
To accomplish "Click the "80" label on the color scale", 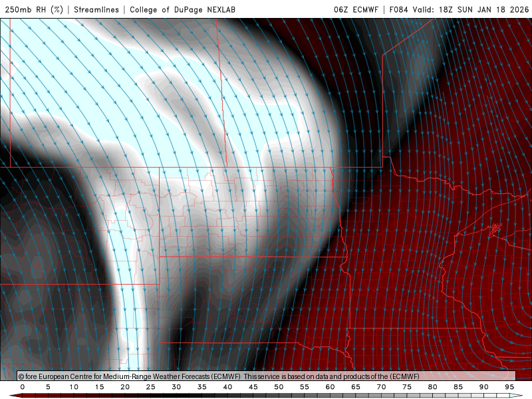I will click(433, 387).
